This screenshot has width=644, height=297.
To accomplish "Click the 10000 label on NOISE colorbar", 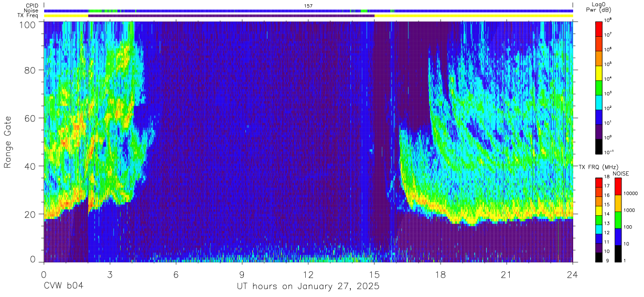I will [x=631, y=193].
